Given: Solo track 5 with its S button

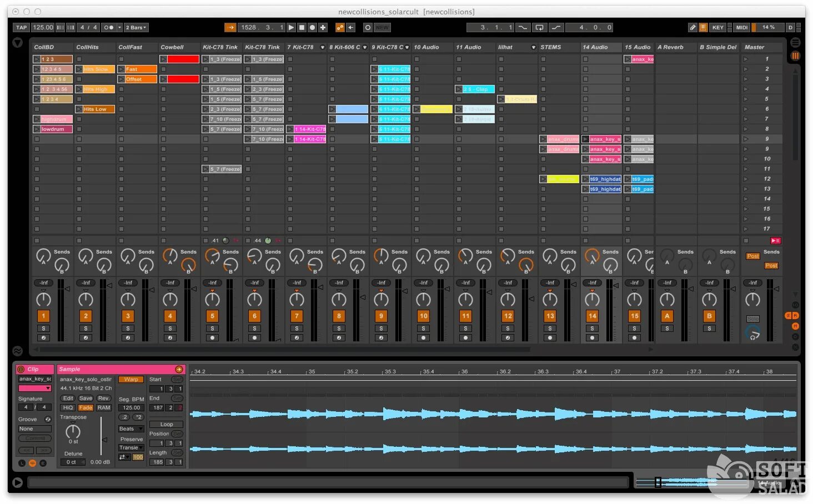Looking at the screenshot, I should click(x=212, y=328).
